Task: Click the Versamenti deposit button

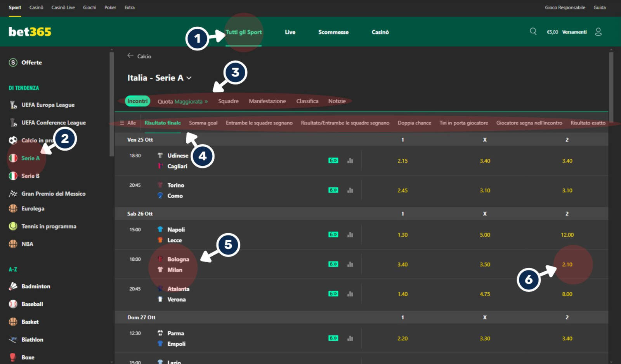Action: point(574,32)
